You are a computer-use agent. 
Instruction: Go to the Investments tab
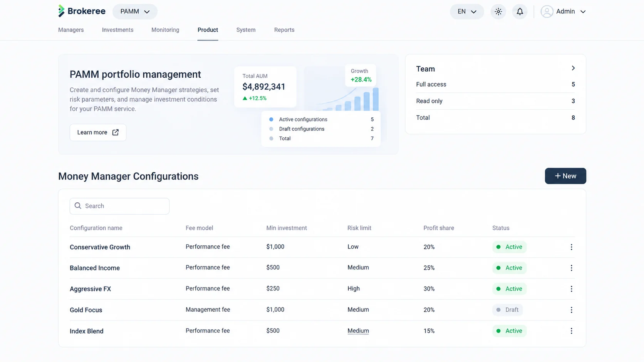(117, 30)
